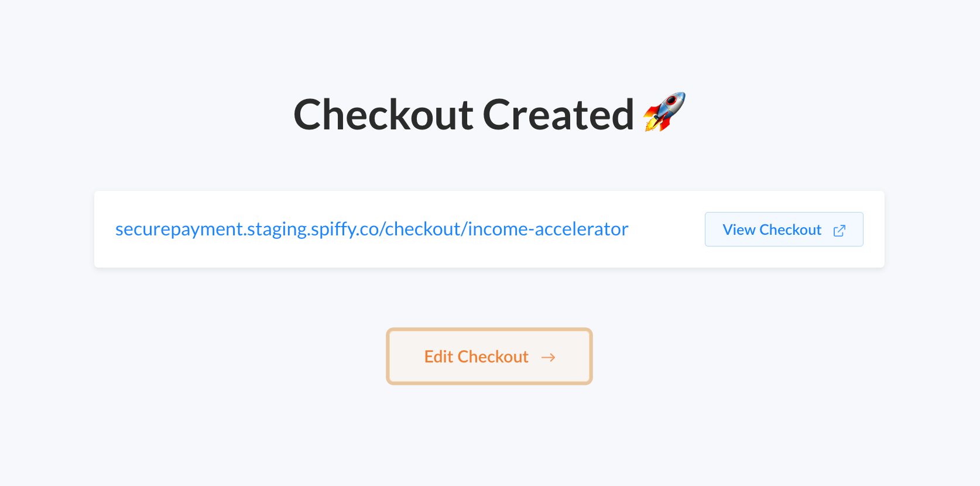Click the income-accelerator part of the URL
The image size is (980, 486).
[548, 229]
